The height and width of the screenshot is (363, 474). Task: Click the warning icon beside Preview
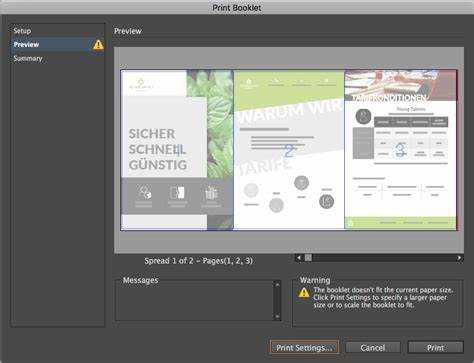tap(98, 45)
